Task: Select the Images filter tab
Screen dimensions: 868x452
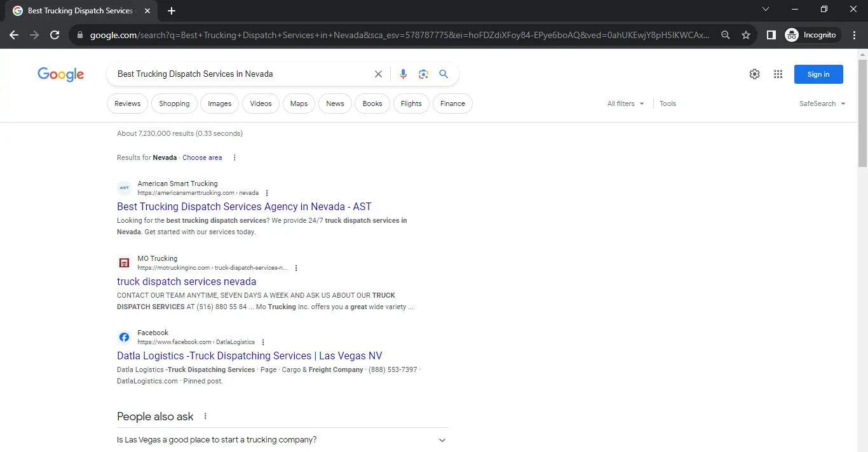Action: pyautogui.click(x=219, y=103)
